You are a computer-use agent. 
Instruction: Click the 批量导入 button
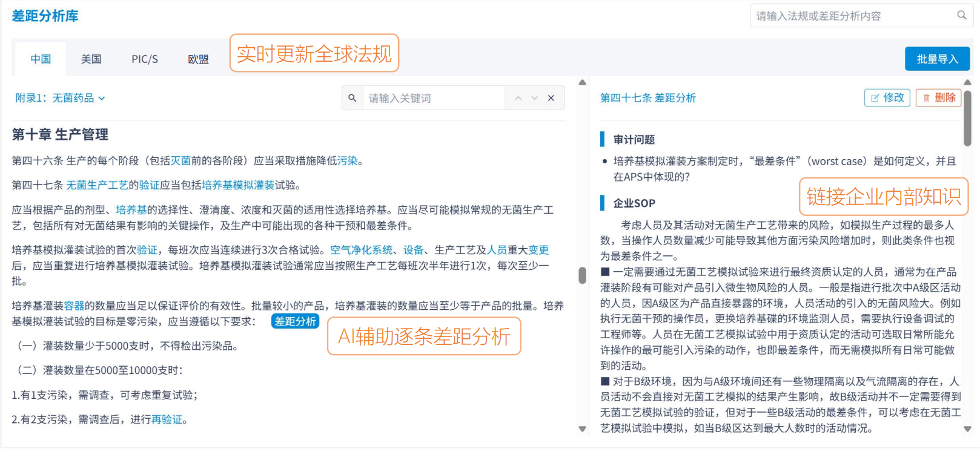tap(937, 59)
